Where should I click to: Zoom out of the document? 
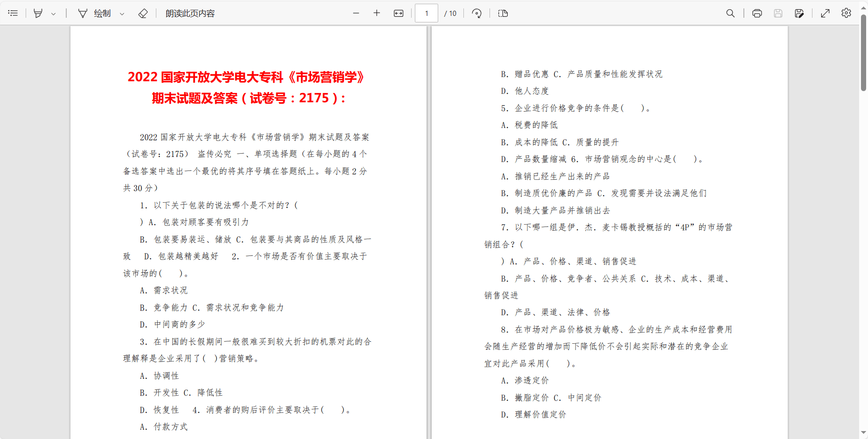pos(356,13)
